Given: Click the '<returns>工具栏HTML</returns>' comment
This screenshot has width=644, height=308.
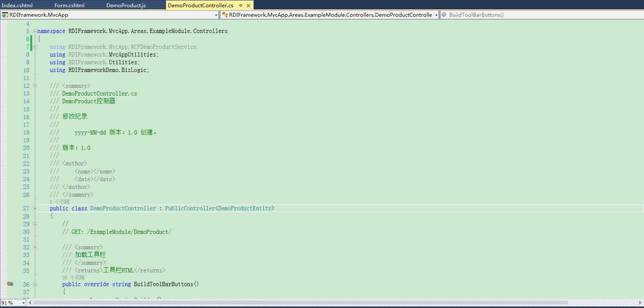Looking at the screenshot, I should pyautogui.click(x=120, y=271).
